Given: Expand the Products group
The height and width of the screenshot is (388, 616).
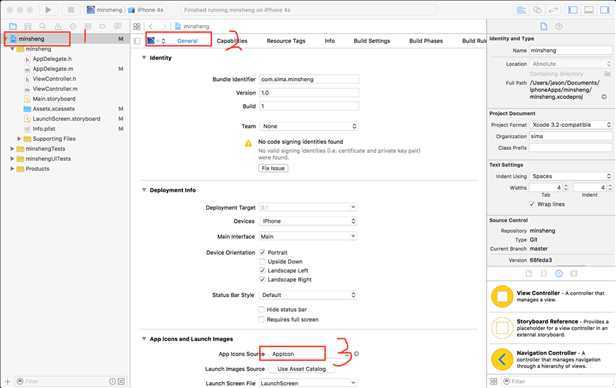Looking at the screenshot, I should pyautogui.click(x=12, y=169).
